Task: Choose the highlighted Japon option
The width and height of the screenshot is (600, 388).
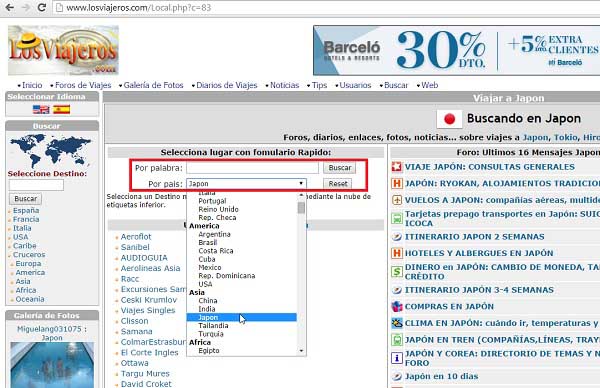Action: 241,317
